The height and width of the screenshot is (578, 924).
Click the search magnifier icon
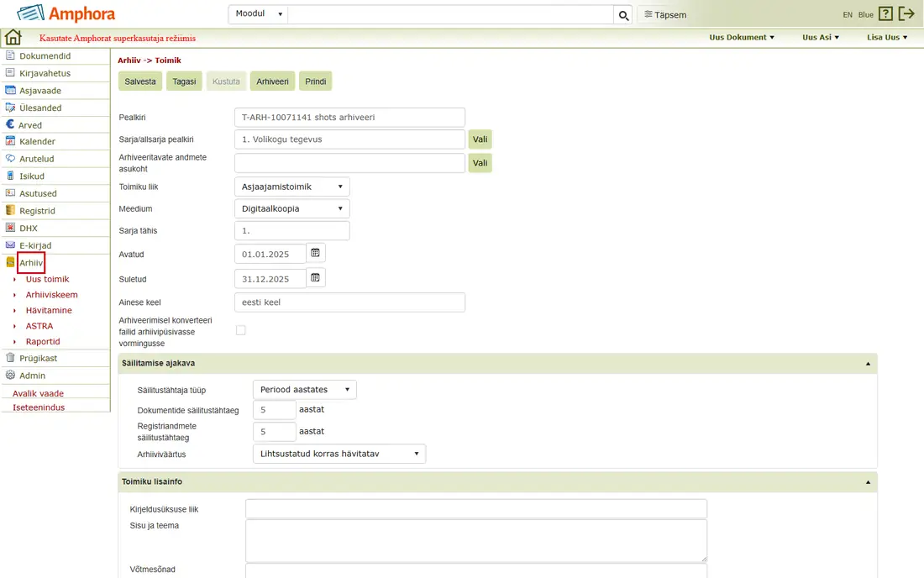(623, 15)
